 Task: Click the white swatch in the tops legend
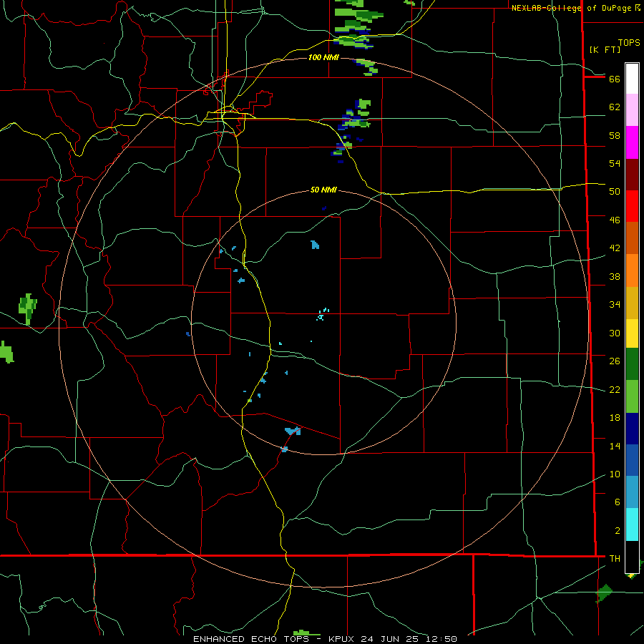click(x=632, y=79)
